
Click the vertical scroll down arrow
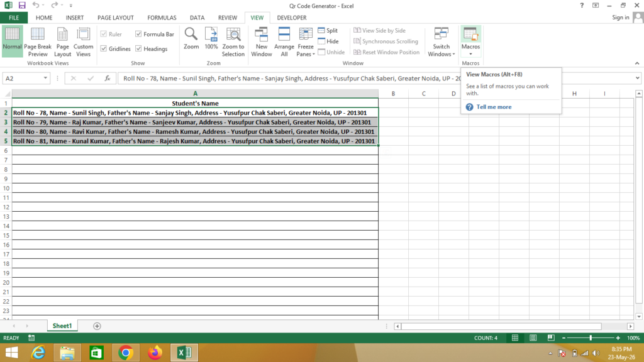pos(639,317)
